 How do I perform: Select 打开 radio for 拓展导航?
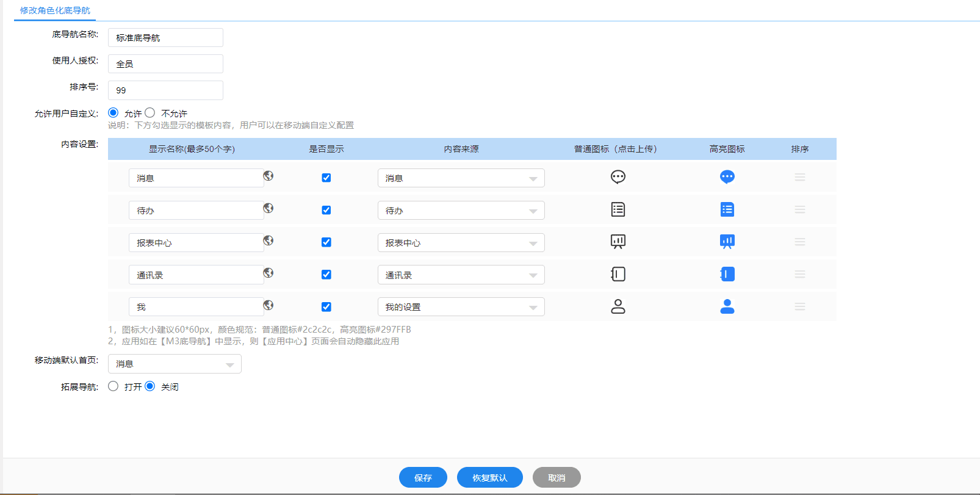(113, 386)
